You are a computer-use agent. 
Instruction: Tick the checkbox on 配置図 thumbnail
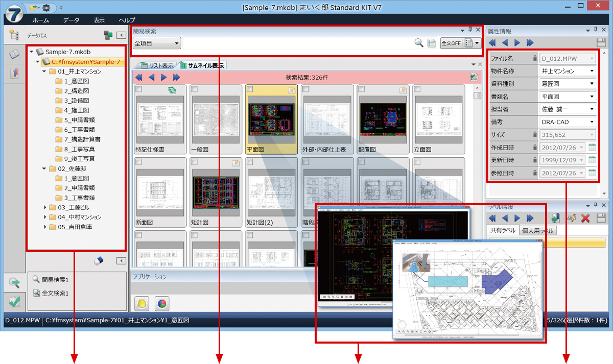(362, 89)
